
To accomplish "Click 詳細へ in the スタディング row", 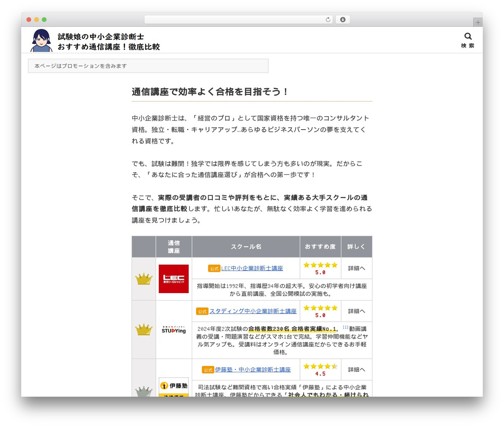I will (356, 311).
